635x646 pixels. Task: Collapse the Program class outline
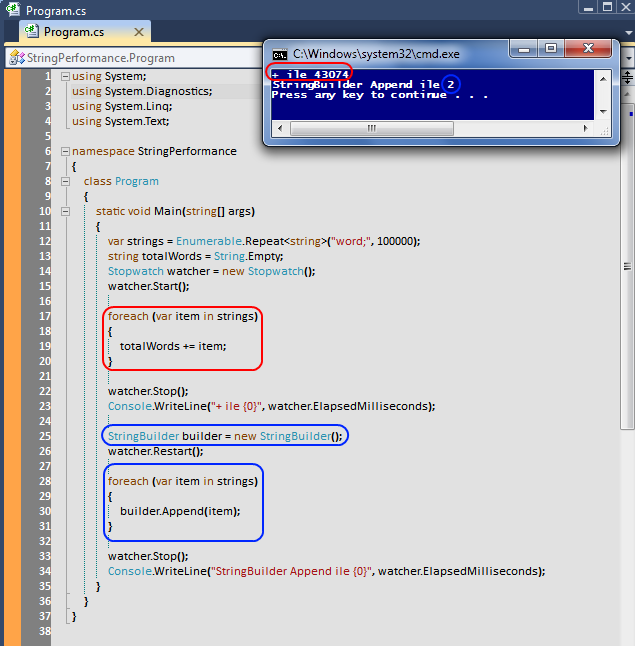[65, 181]
